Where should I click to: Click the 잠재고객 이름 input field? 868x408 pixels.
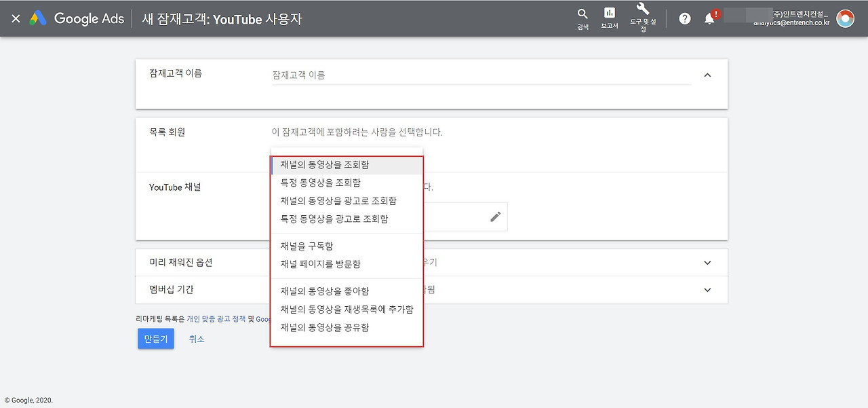pyautogui.click(x=481, y=75)
